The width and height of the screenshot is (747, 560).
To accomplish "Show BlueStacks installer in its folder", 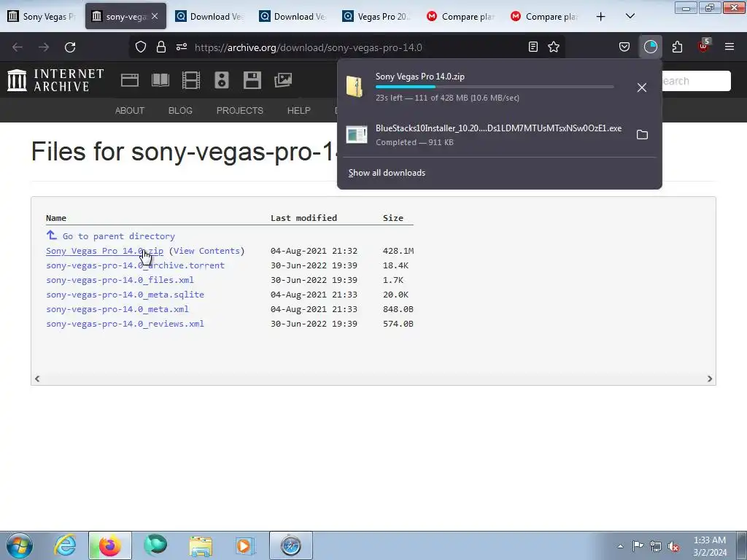I will 642,135.
